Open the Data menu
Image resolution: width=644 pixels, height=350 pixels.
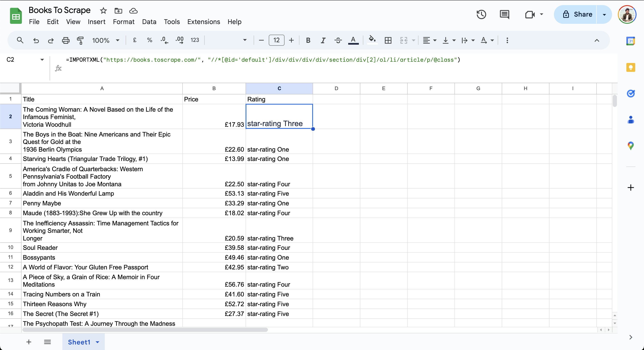pos(149,22)
